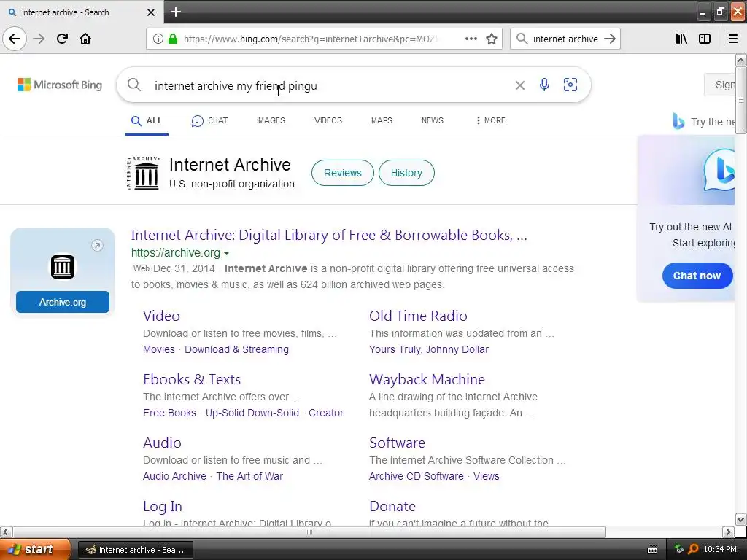
Task: Open the Internet Archive Digital Library result title
Action: [x=329, y=235]
